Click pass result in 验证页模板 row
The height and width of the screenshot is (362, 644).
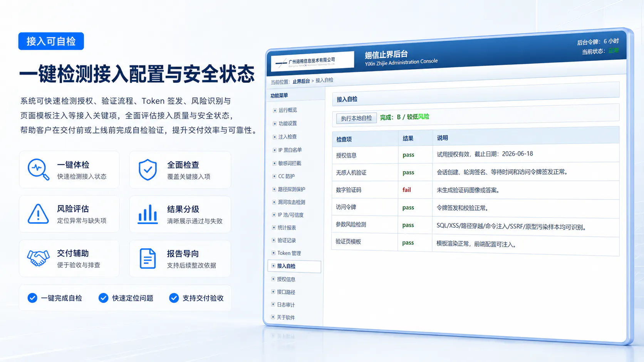pos(408,243)
